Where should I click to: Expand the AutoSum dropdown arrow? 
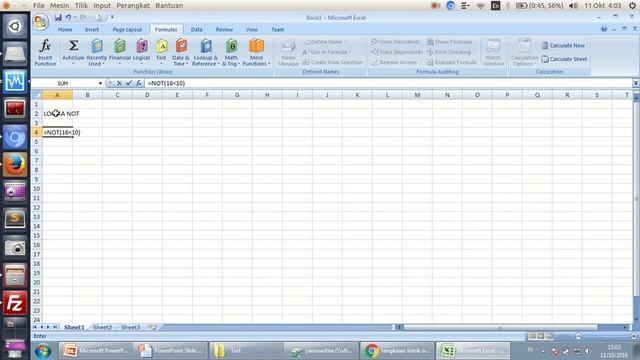(x=73, y=64)
